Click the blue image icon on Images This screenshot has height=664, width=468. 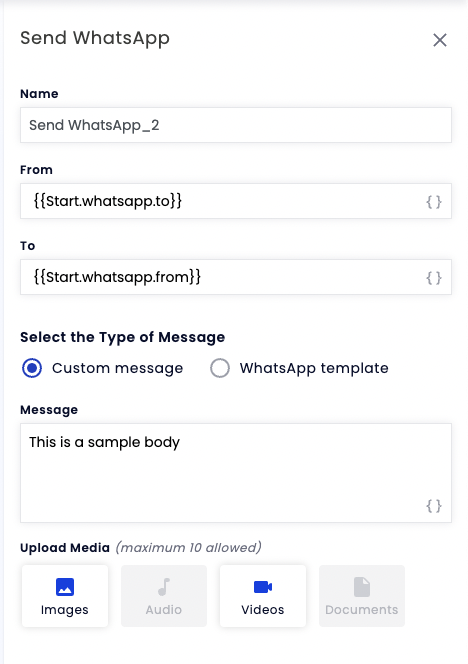coord(65,587)
